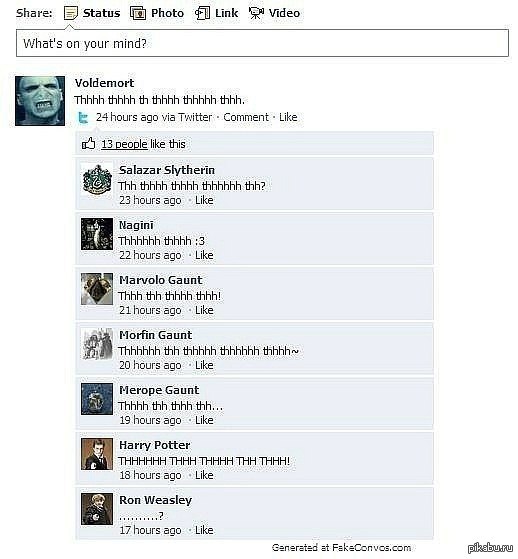Click the Link share icon
518x559 pixels.
pos(202,14)
